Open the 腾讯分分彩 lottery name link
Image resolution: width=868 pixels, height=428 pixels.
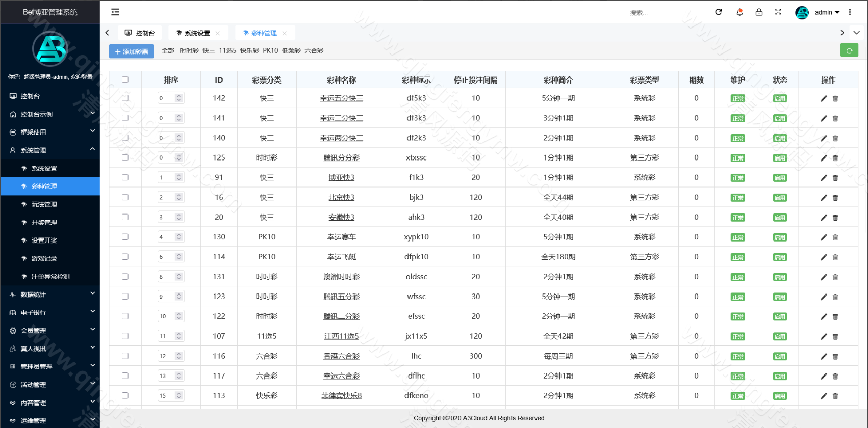341,158
